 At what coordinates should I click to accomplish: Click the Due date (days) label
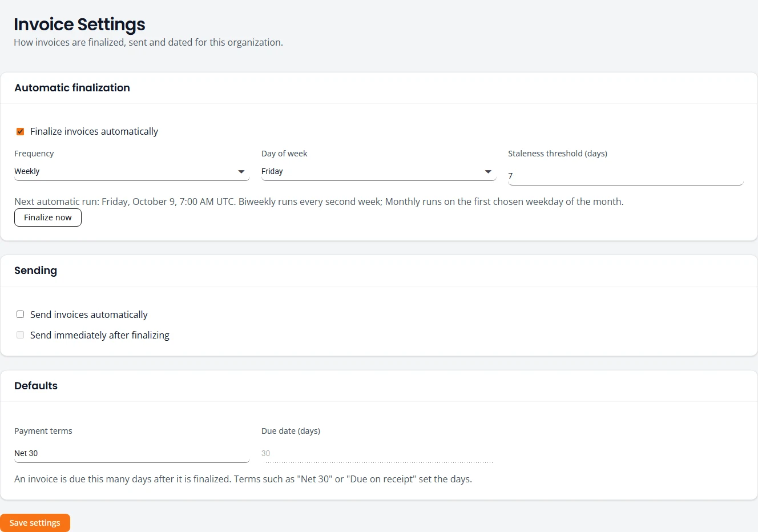pos(291,431)
